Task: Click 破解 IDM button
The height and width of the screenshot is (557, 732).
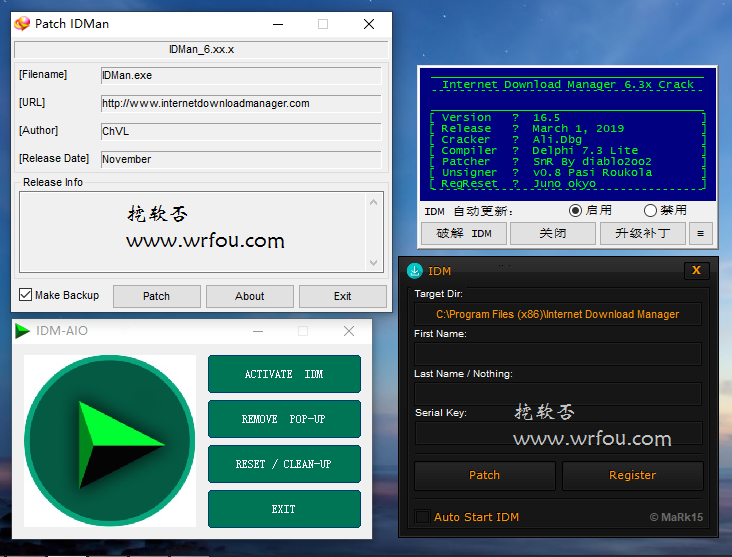Action: pos(464,233)
